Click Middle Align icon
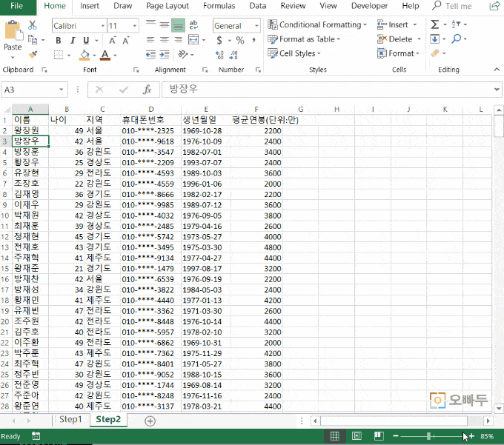The height and width of the screenshot is (445, 504). tap(165, 24)
